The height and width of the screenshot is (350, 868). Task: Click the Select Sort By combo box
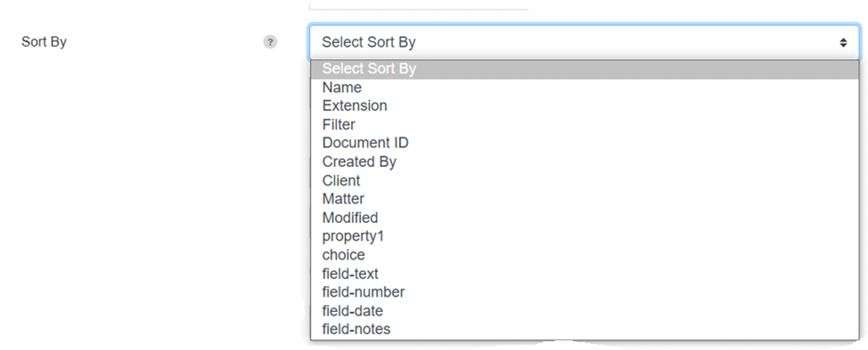[x=584, y=42]
